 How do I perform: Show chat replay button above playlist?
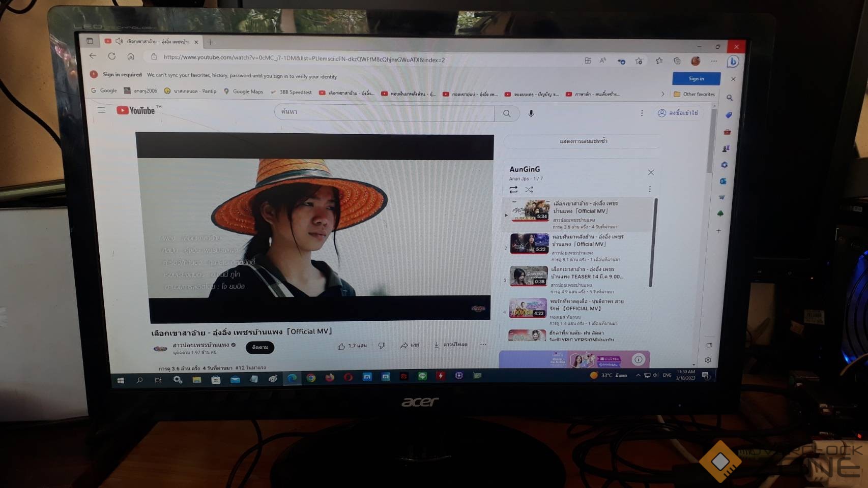(583, 141)
